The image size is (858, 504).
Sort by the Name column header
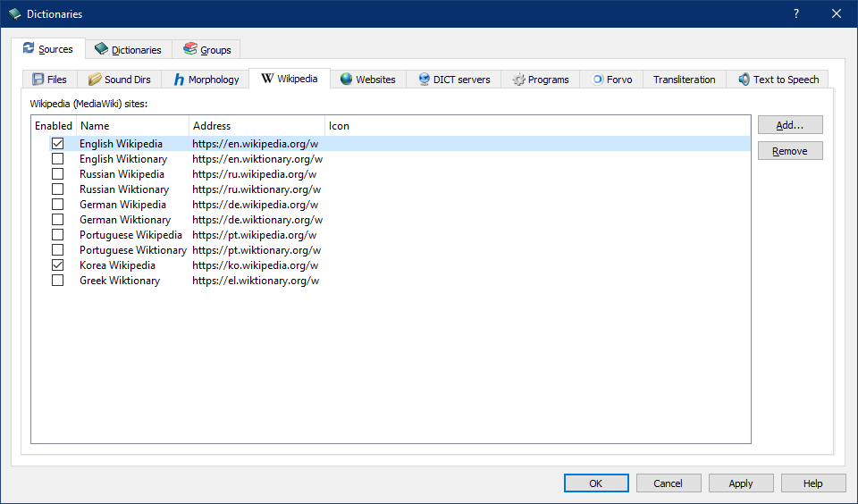(132, 126)
